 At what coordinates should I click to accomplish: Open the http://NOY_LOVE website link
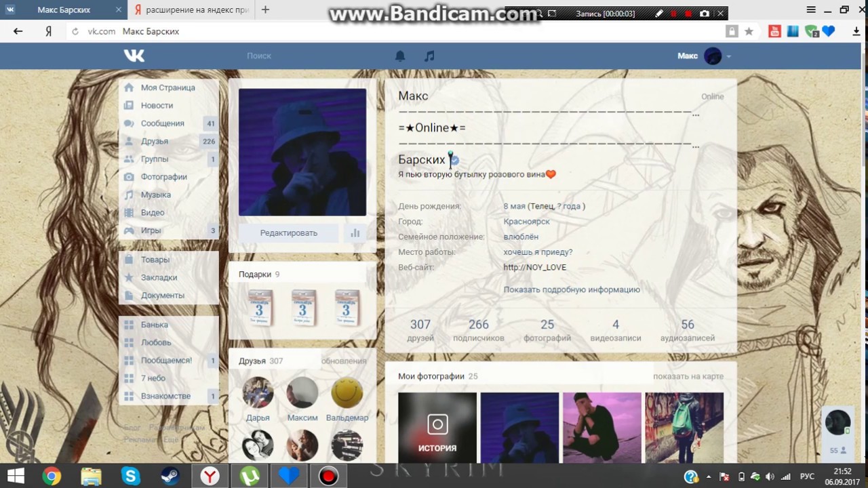535,267
